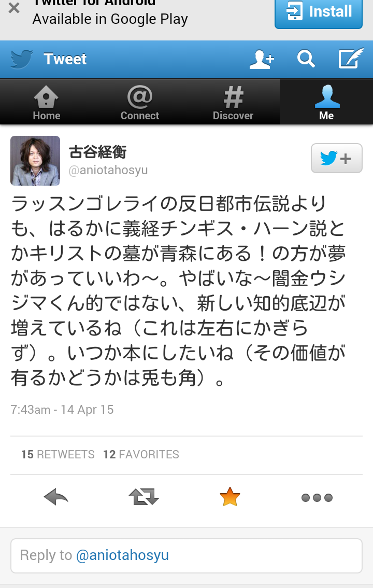Screen dimensions: 373x588
Task: Compose a new tweet icon
Action: click(x=351, y=58)
